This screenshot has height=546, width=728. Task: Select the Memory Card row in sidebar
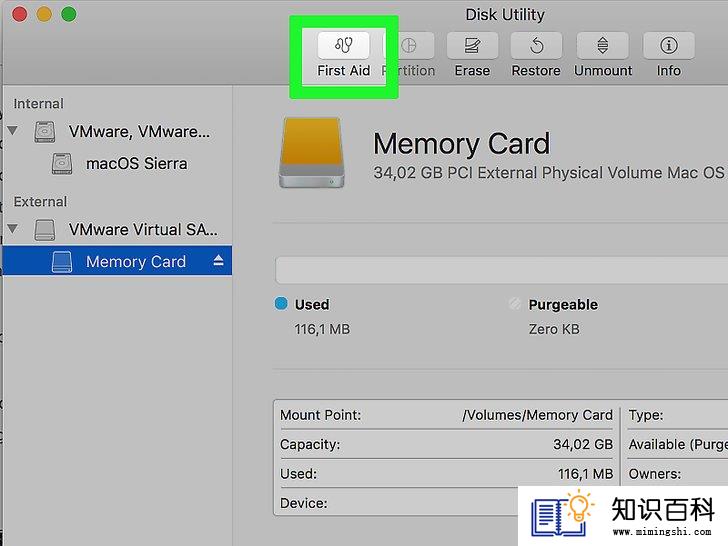(x=117, y=260)
